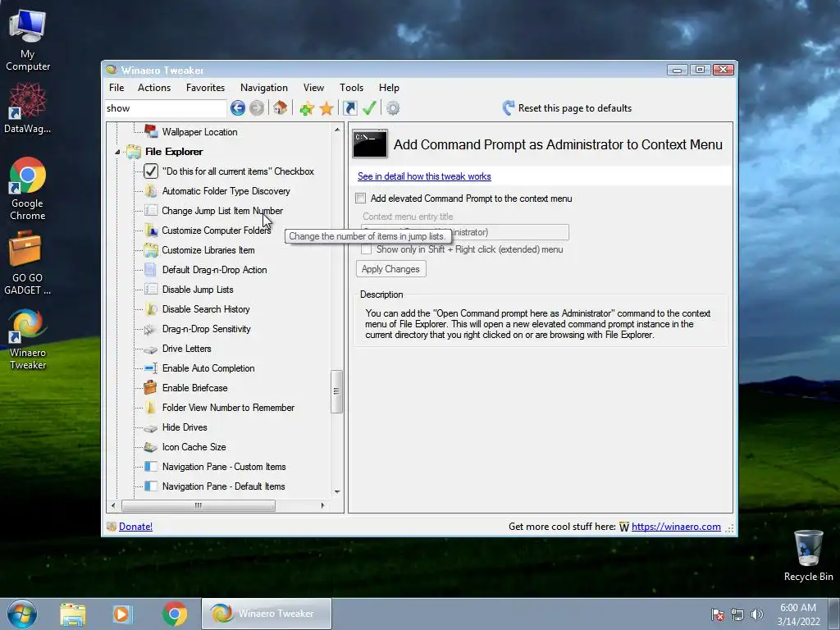Open the View menu
840x630 pixels.
[x=313, y=87]
